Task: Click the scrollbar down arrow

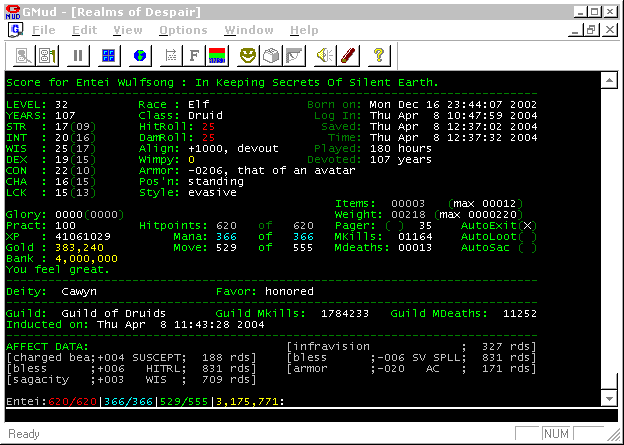Action: (609, 398)
